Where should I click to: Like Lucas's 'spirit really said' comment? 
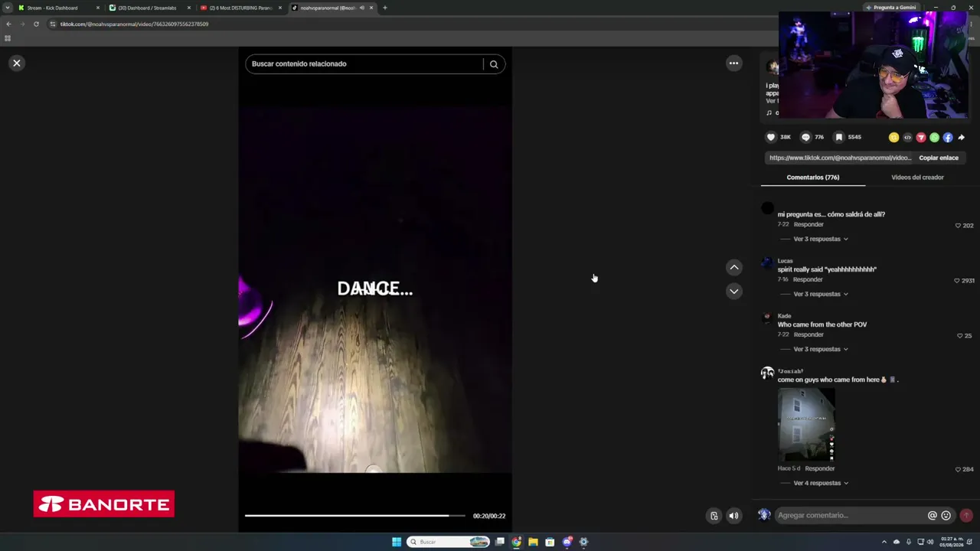957,281
